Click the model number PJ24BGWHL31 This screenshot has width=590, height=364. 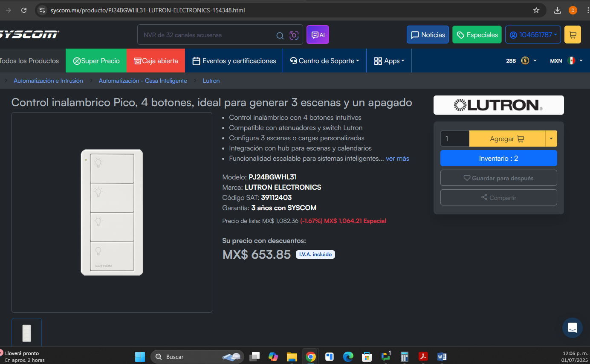point(272,177)
